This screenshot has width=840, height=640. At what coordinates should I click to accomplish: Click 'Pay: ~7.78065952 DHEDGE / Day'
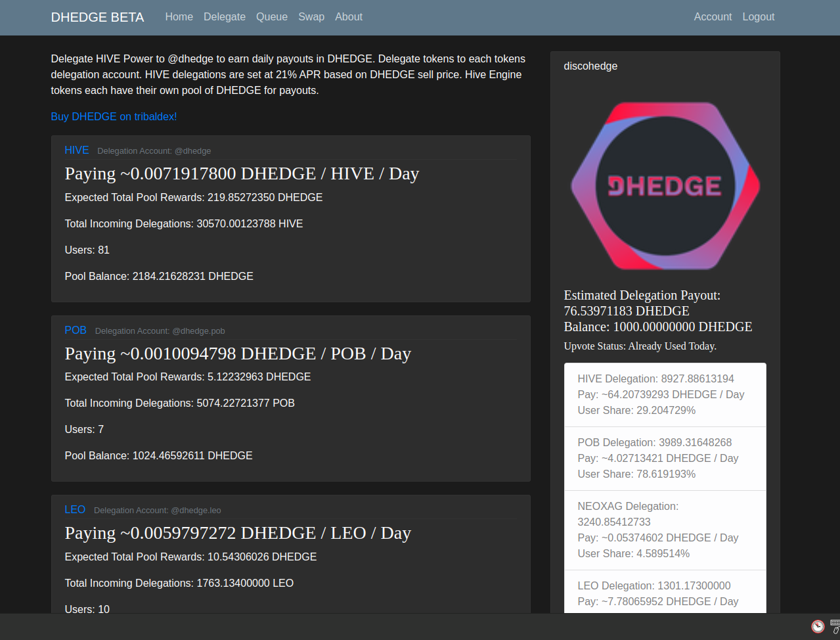(x=658, y=602)
